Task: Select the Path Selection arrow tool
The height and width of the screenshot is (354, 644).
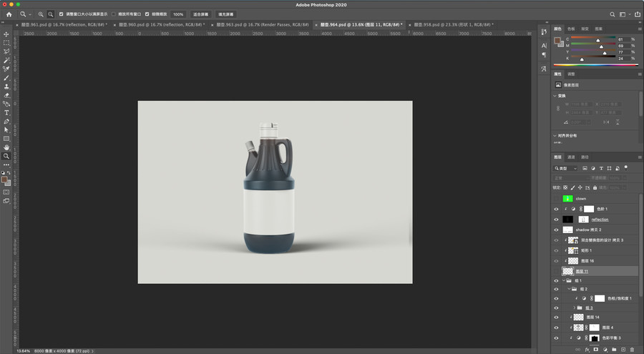Action: tap(6, 129)
